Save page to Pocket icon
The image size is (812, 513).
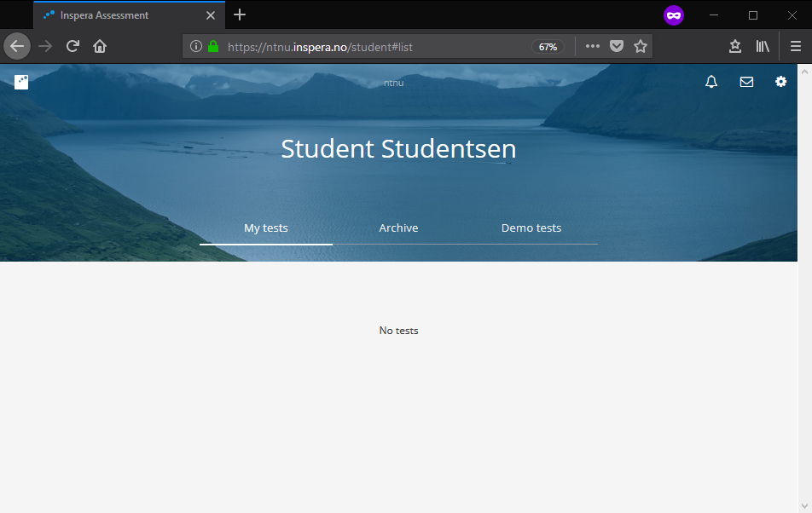coord(616,47)
